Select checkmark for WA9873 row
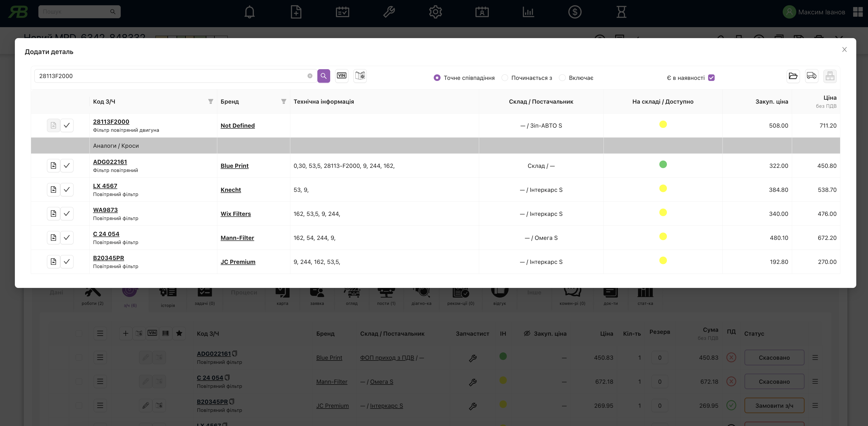868x426 pixels. [x=67, y=214]
